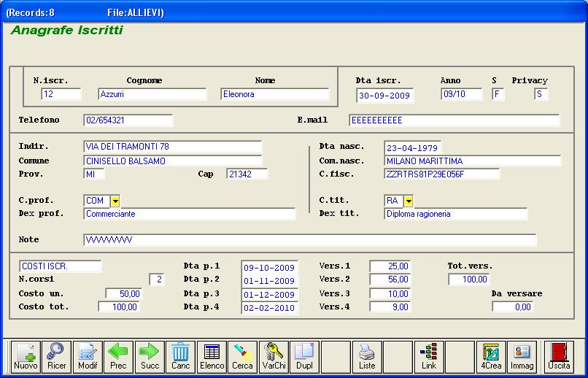The image size is (588, 378).
Task: Click the Costo un. field 50,00
Action: point(124,293)
